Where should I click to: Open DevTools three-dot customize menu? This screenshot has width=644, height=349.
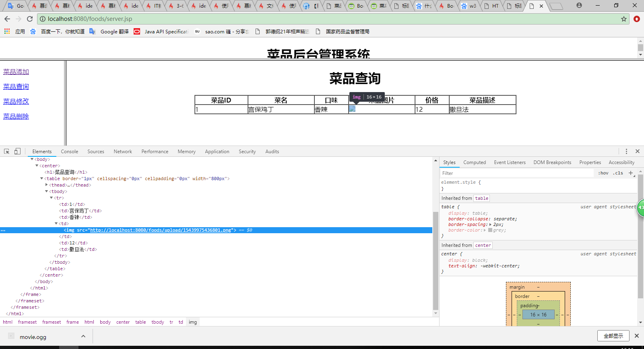coord(626,152)
